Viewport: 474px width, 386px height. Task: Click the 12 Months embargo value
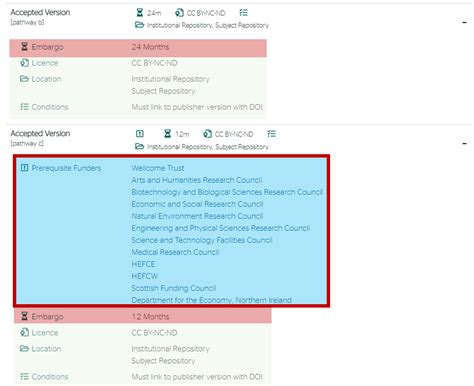coord(150,316)
